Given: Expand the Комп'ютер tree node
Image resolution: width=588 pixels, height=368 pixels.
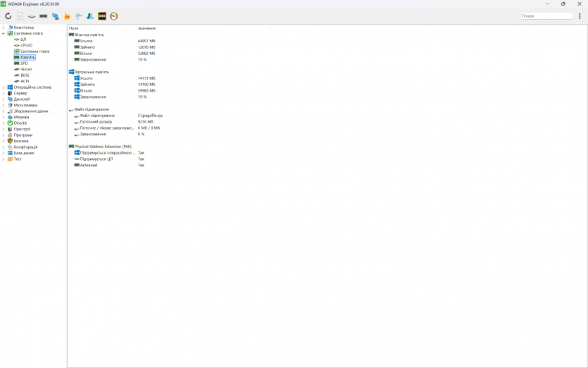Looking at the screenshot, I should coord(3,27).
